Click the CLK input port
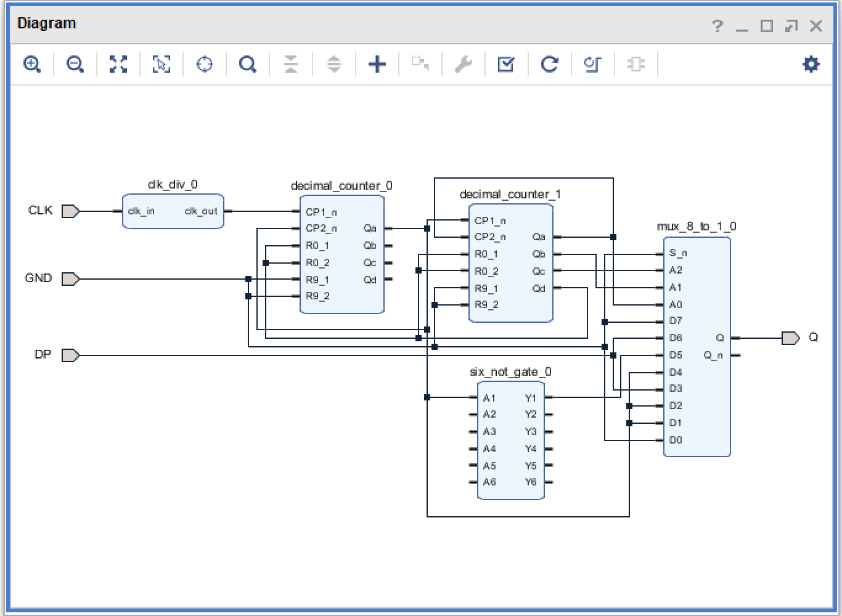This screenshot has width=842, height=616. [x=71, y=211]
